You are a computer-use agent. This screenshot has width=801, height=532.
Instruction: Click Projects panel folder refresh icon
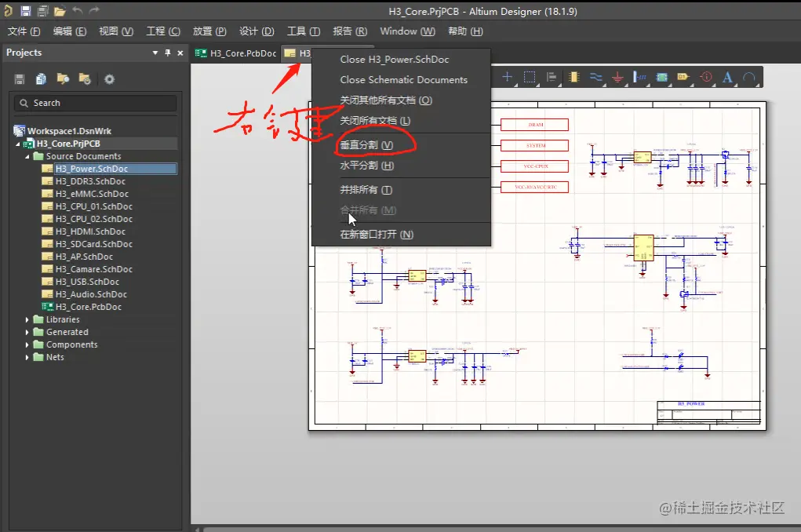(x=85, y=79)
